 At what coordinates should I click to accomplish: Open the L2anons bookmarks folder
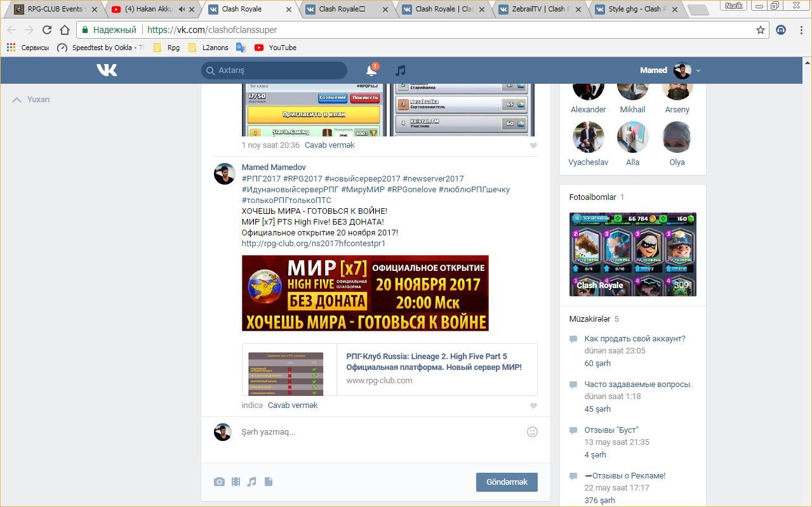pyautogui.click(x=208, y=48)
